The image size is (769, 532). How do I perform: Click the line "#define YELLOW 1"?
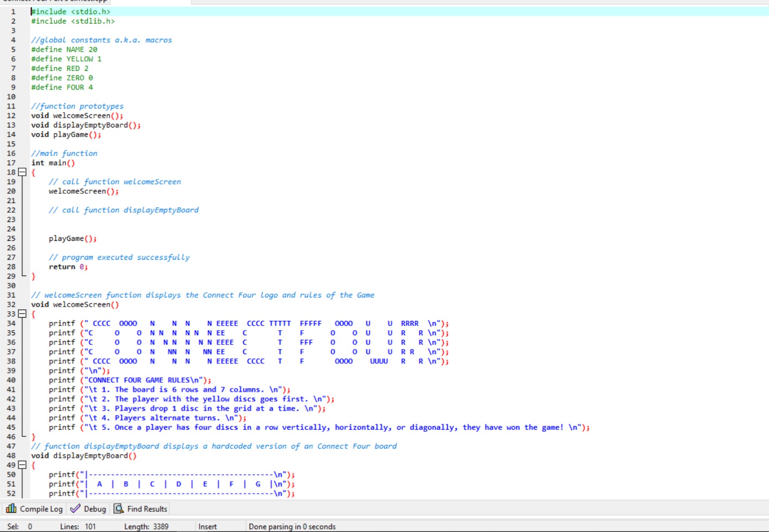[x=66, y=59]
